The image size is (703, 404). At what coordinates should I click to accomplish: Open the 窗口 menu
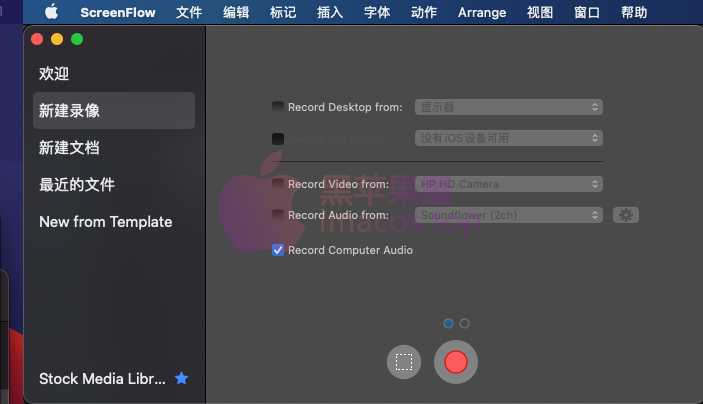click(x=587, y=13)
